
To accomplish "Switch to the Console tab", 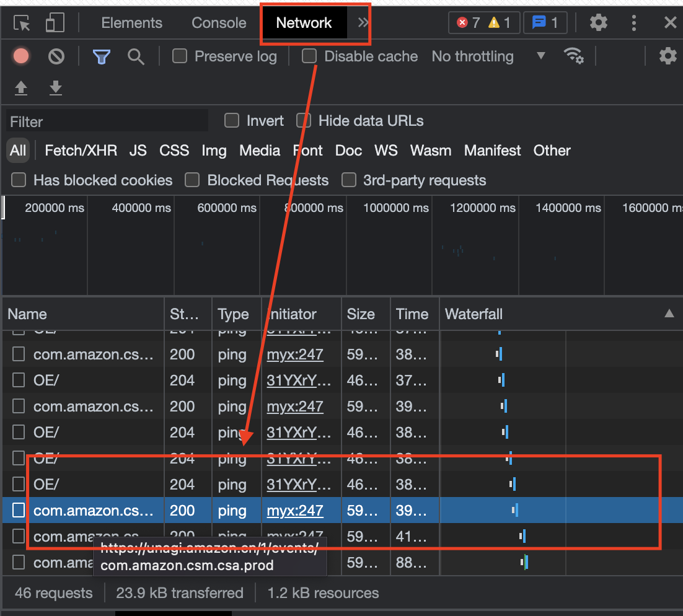I will pyautogui.click(x=219, y=23).
